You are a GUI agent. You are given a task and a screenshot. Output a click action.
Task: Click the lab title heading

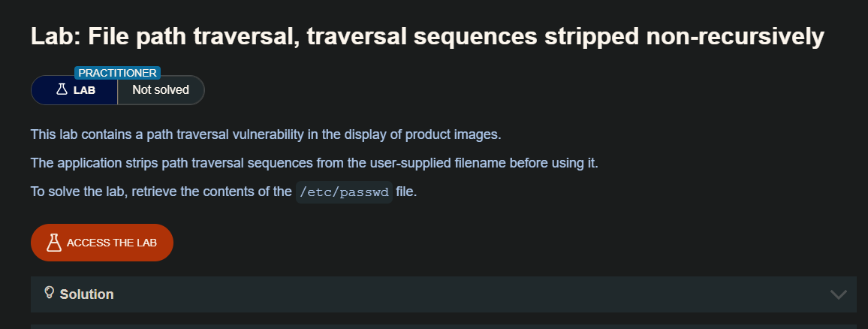(427, 35)
